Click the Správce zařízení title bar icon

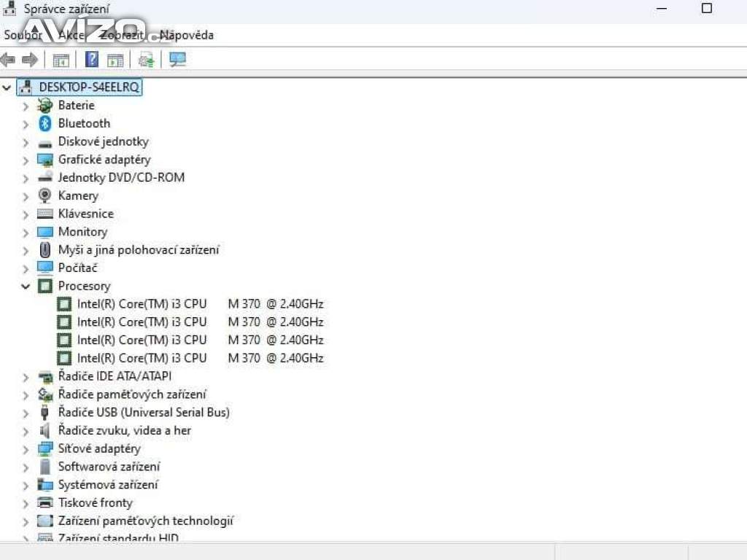(9, 8)
